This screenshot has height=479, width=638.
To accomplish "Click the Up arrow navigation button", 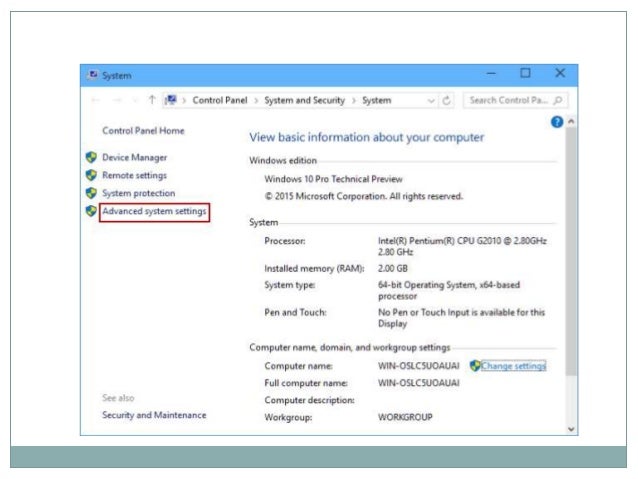I will coord(152,100).
